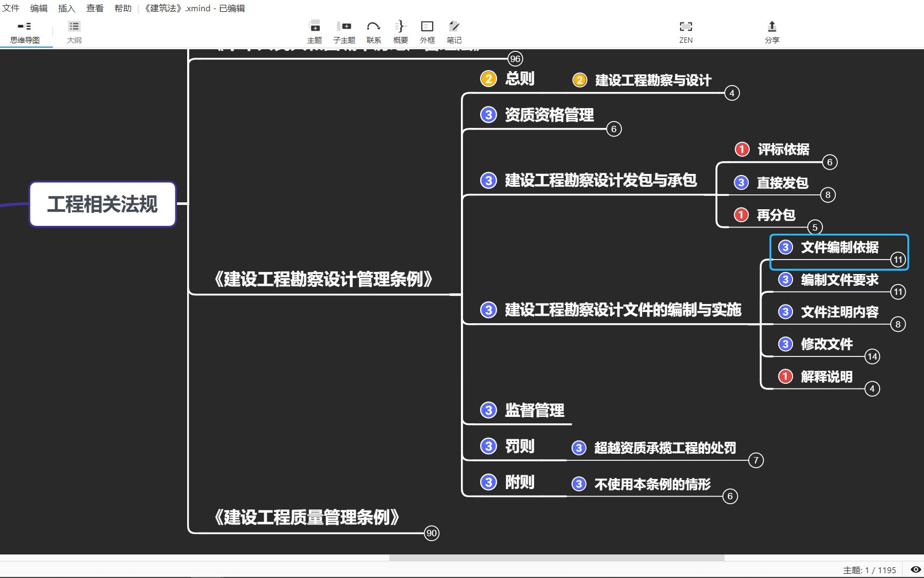Select the 建设工程勘察设计发包与承包 topic
This screenshot has width=924, height=578.
click(x=600, y=180)
